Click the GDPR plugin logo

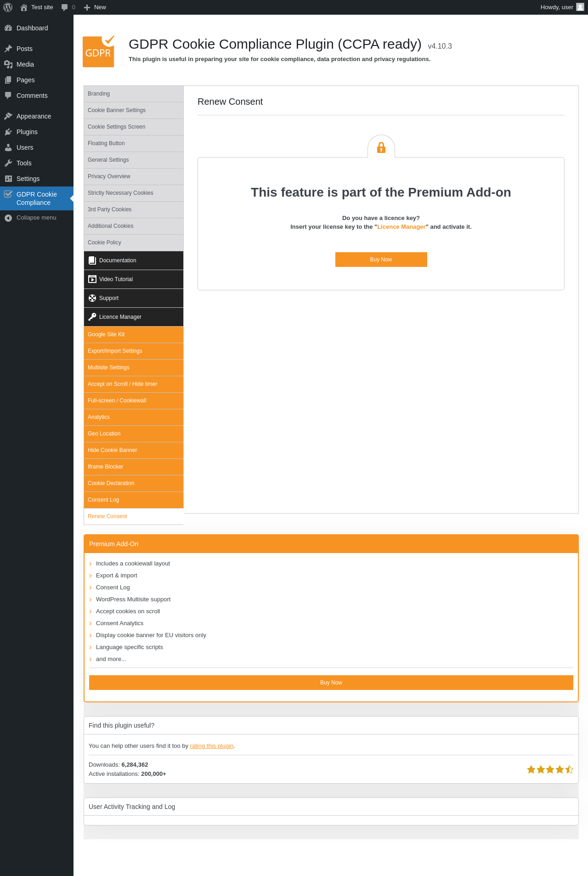[99, 51]
